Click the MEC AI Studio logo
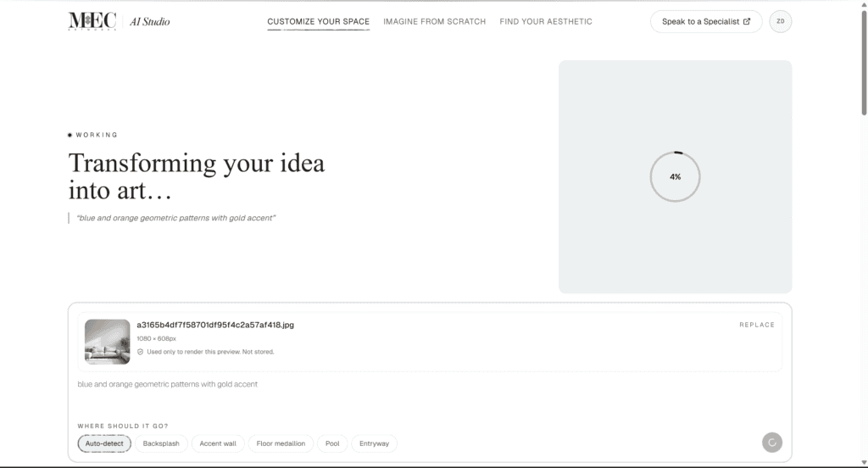 point(119,21)
